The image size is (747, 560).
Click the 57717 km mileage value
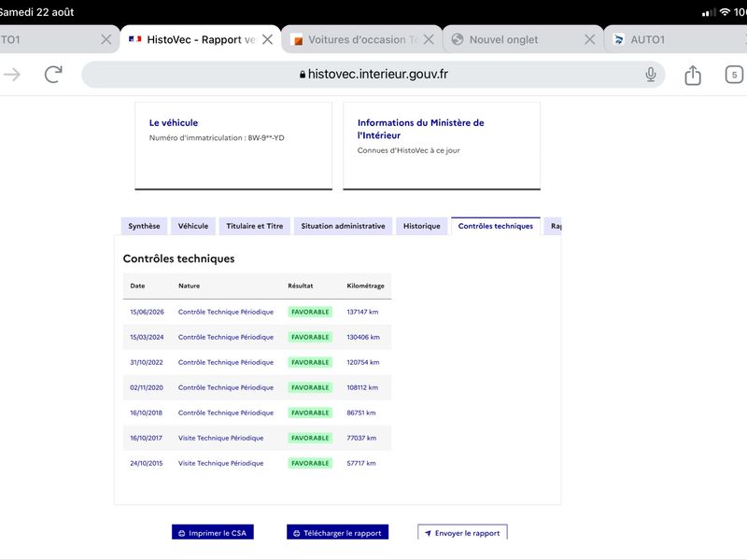pos(361,463)
